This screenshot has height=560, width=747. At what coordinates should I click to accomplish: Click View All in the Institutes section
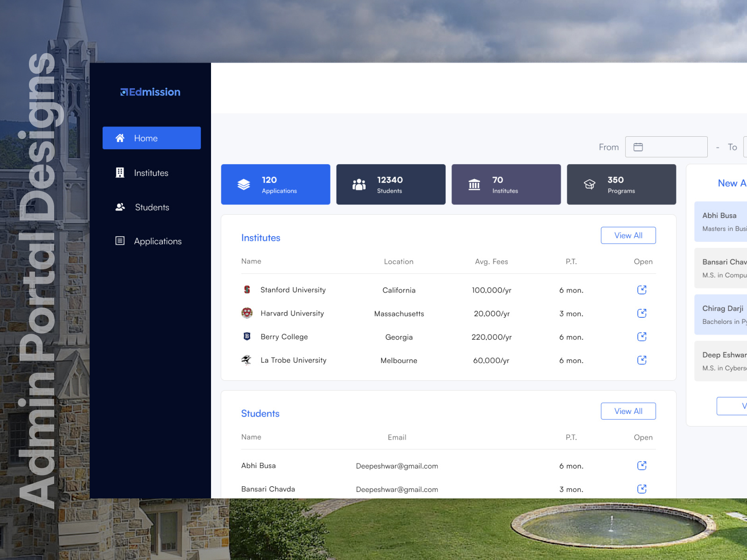click(x=628, y=235)
